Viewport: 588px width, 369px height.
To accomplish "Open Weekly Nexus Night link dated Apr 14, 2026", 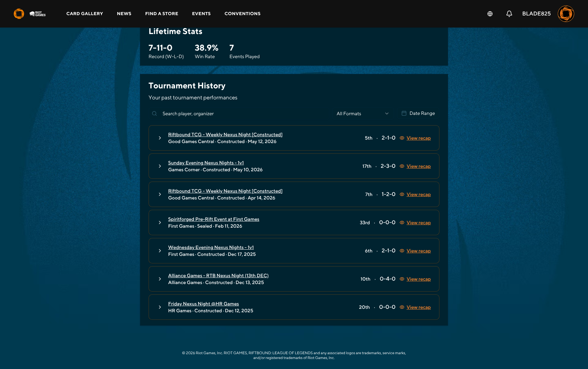I will click(x=225, y=191).
